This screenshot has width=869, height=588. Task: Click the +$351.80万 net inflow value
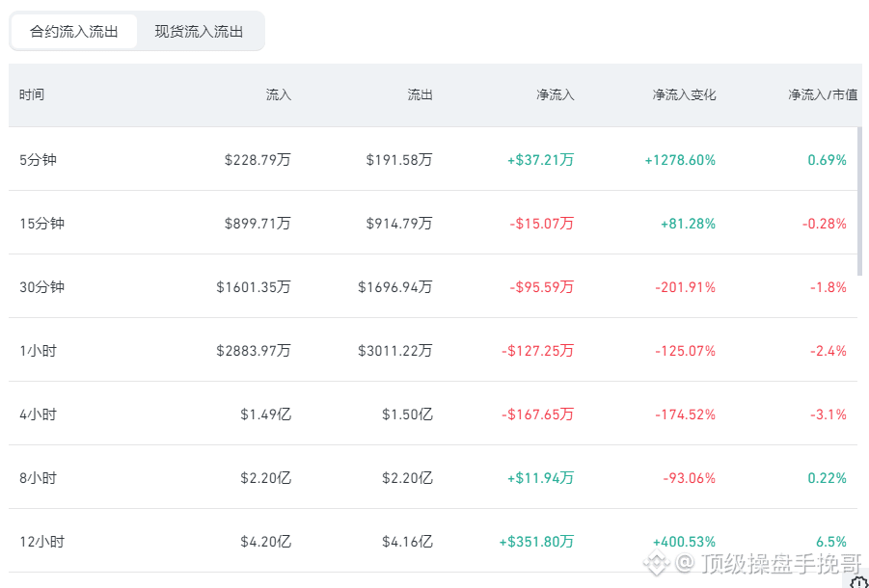(536, 541)
